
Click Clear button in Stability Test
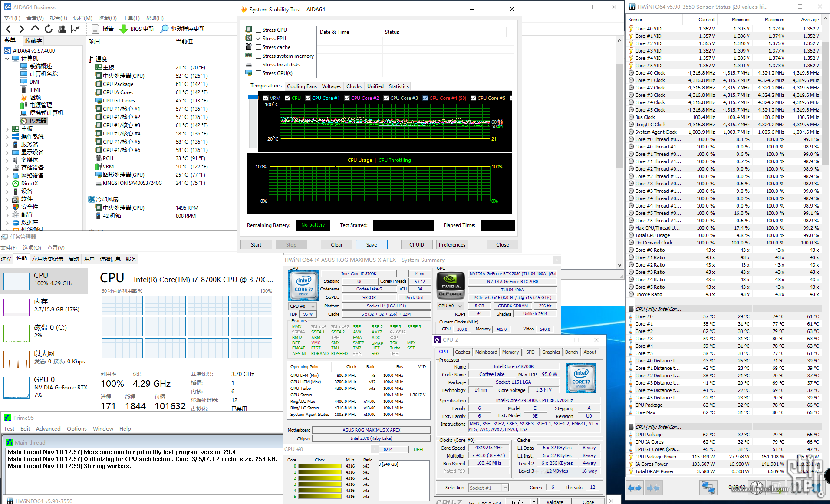[336, 244]
